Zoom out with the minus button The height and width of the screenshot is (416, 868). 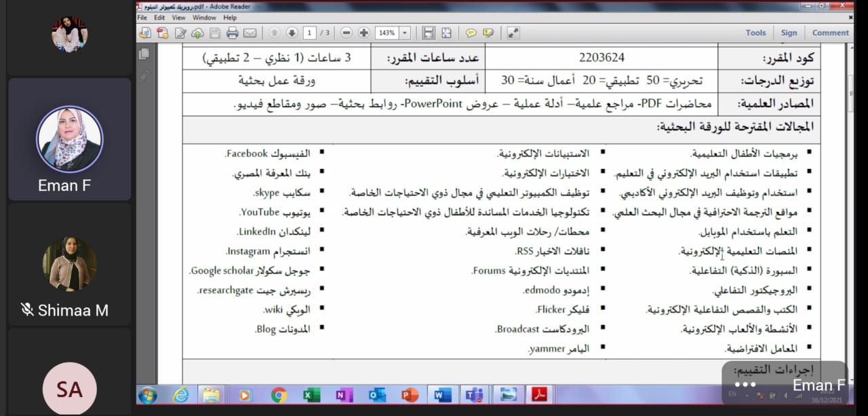pyautogui.click(x=347, y=33)
